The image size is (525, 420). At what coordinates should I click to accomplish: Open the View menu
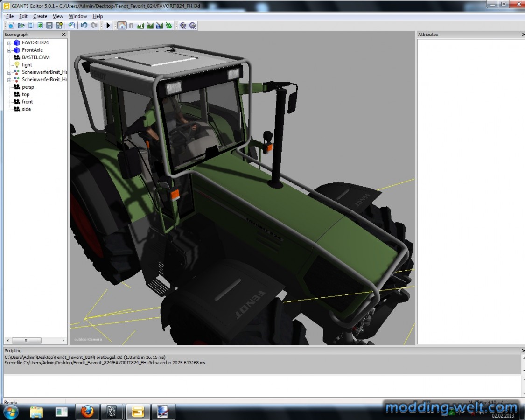pyautogui.click(x=58, y=16)
